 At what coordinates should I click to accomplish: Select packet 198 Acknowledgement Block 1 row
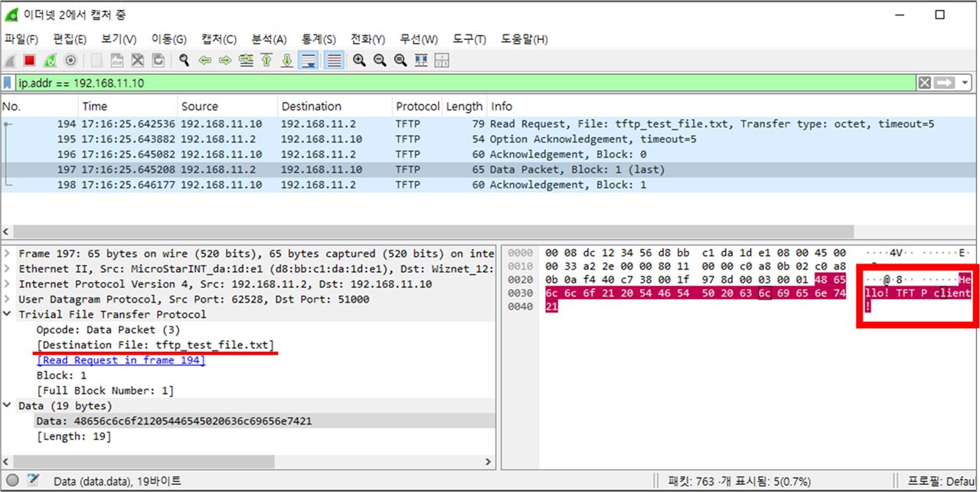pyautogui.click(x=489, y=185)
